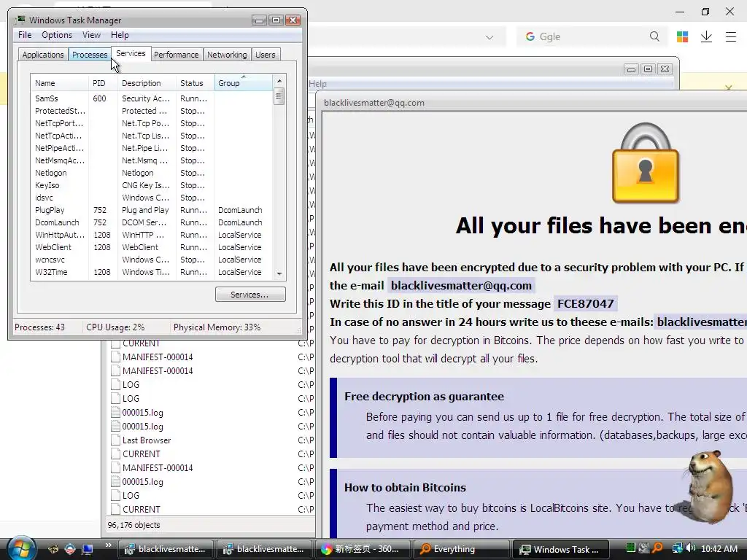The image size is (747, 560).
Task: Open the 360 browser taskbar button
Action: [362, 549]
